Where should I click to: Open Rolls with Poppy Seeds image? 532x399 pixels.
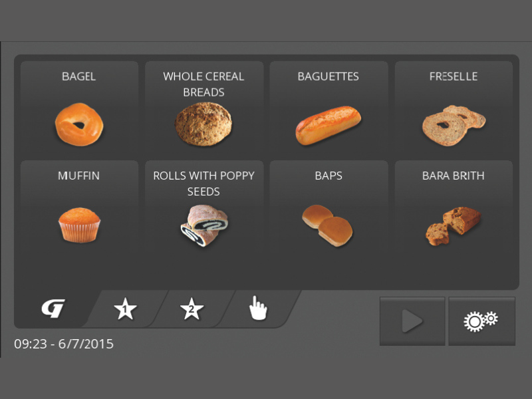pyautogui.click(x=204, y=225)
